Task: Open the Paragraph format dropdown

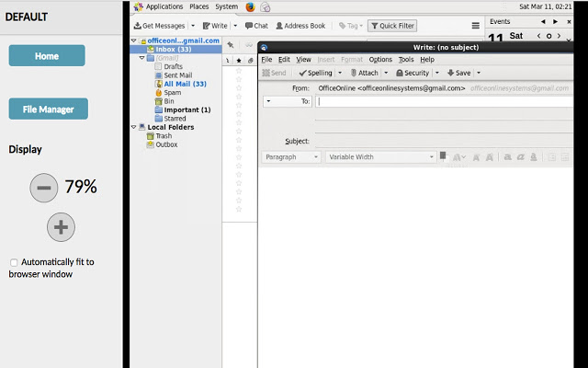Action: click(291, 157)
